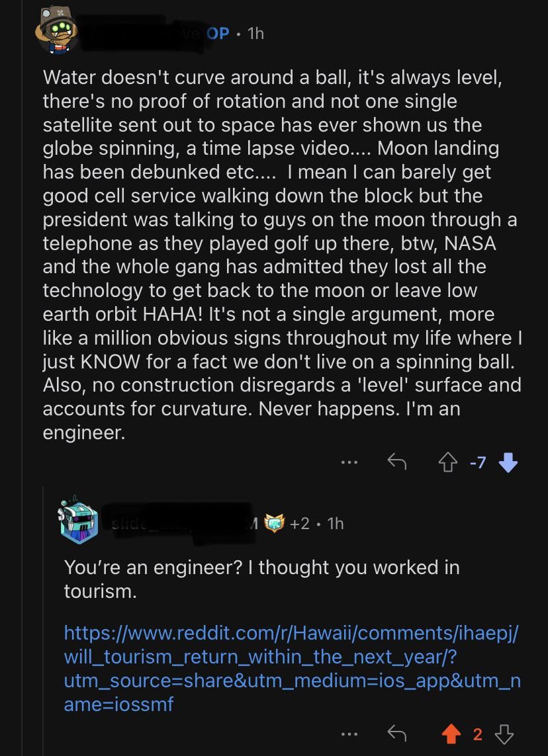This screenshot has height=756, width=548.
Task: Open more options on the tourism reply
Action: pos(350,733)
